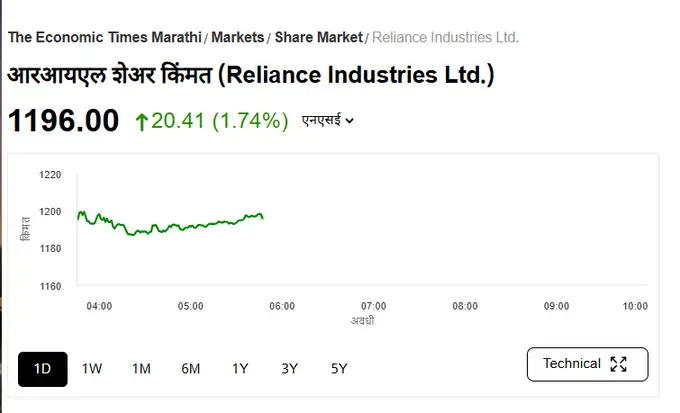Navigate to Share Market breadcrumb
680x413 pixels.
point(318,37)
